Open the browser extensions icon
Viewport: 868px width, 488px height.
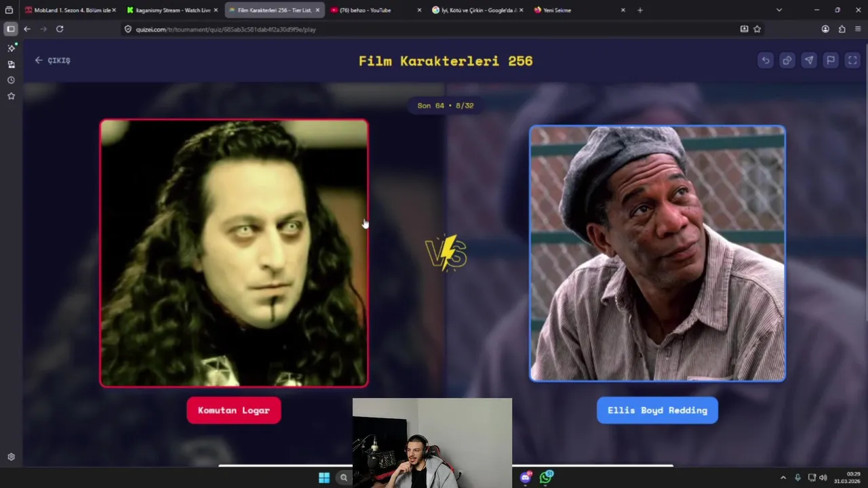(842, 29)
